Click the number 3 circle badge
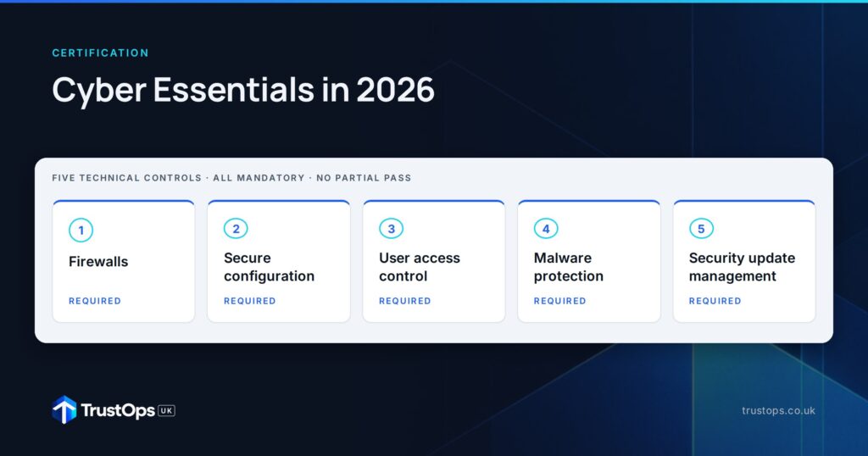868x456 pixels. coord(392,229)
